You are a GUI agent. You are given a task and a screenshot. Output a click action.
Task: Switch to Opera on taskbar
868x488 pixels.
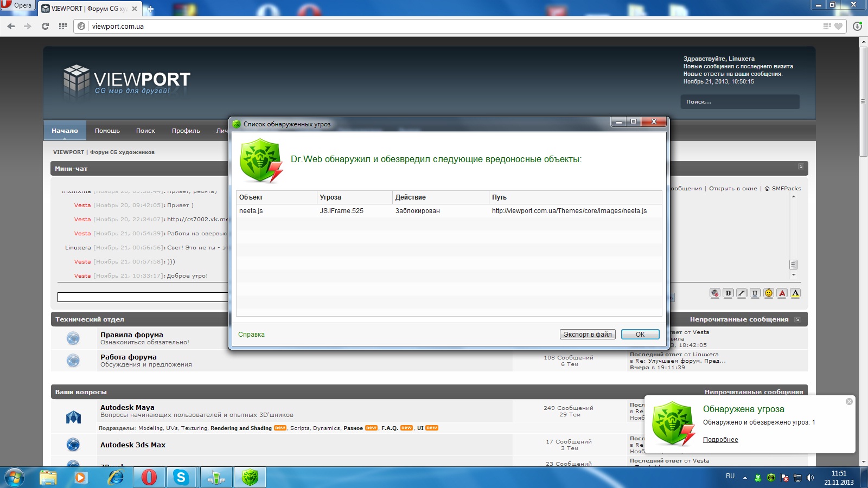click(149, 478)
